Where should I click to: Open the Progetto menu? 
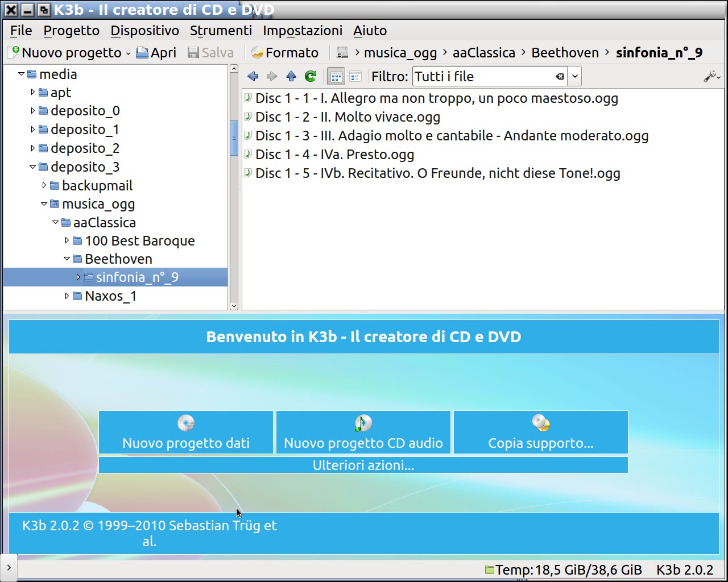[x=72, y=30]
